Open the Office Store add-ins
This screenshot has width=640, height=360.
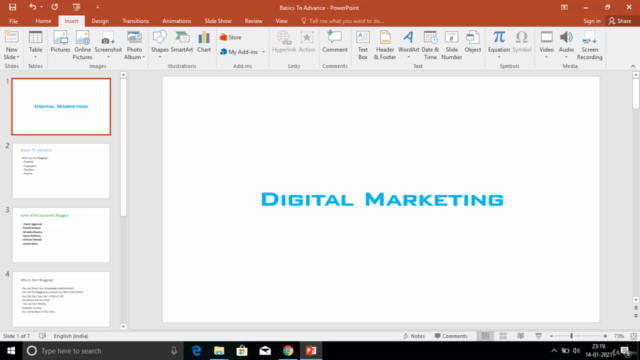coord(231,37)
